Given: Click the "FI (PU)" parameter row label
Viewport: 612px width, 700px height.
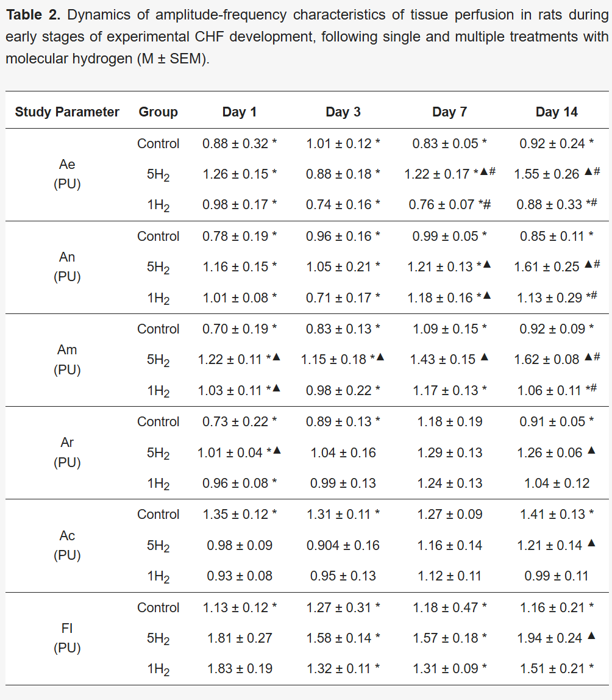Looking at the screenshot, I should point(67,638).
